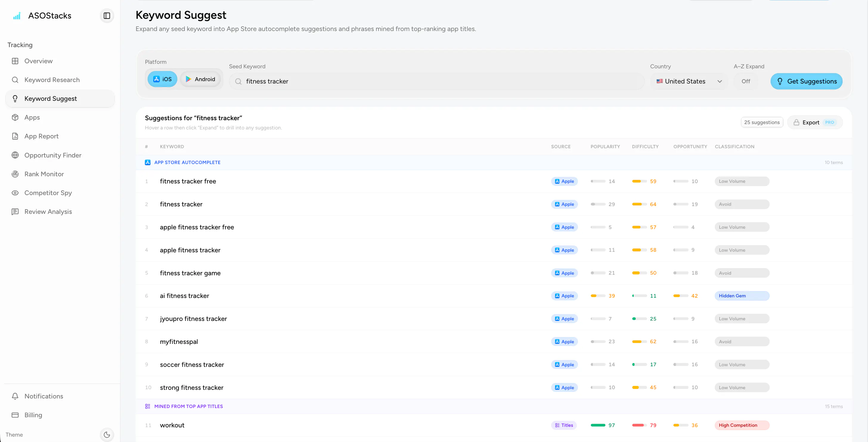Screen dimensions: 868x442
Task: Click the App Store Autocomplete section icon
Action: pos(148,163)
